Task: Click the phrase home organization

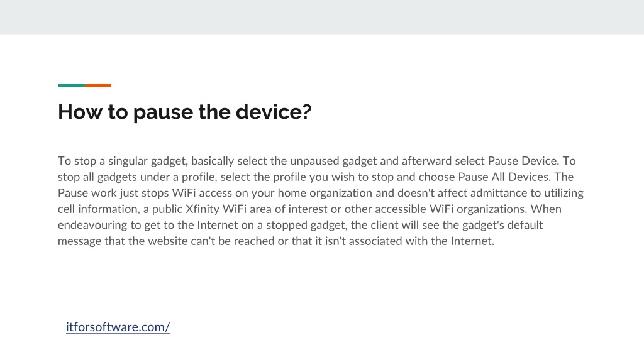Action: point(325,194)
